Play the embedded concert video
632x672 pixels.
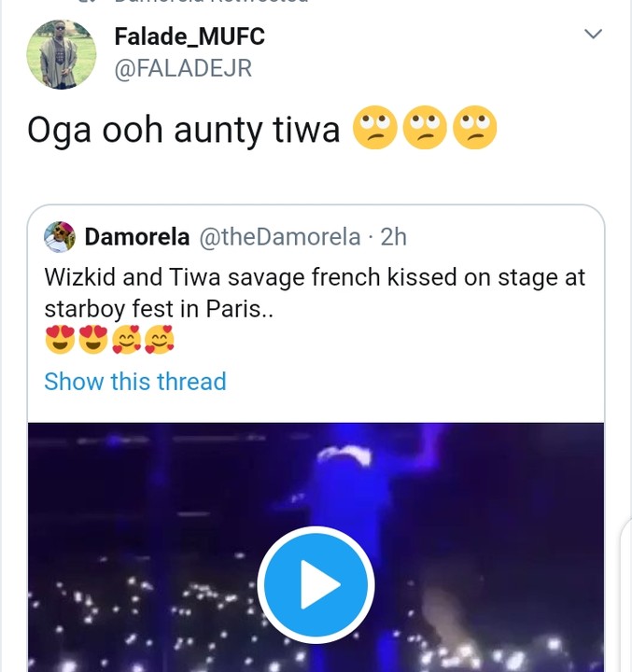pyautogui.click(x=316, y=585)
